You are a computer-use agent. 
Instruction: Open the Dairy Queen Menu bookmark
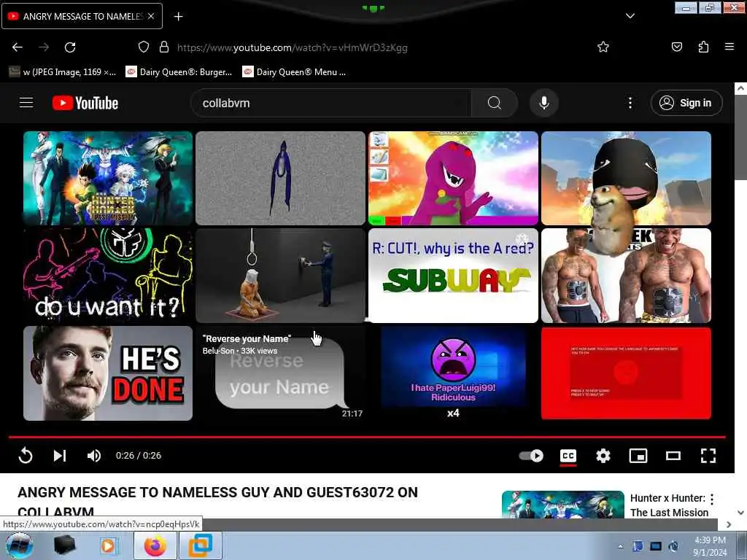pyautogui.click(x=294, y=72)
